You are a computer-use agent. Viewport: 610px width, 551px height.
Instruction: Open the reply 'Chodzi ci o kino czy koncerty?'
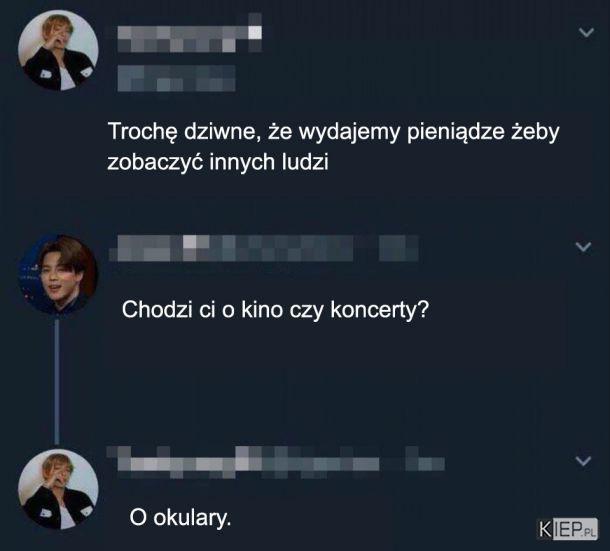coord(275,310)
